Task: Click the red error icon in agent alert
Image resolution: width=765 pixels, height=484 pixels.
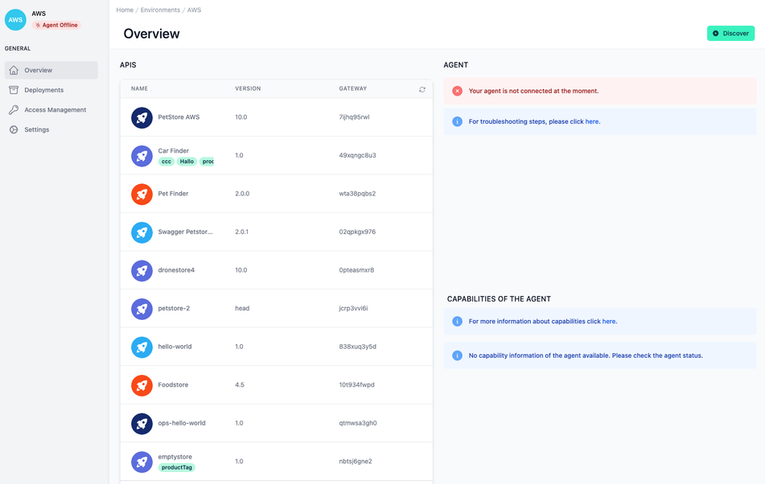Action: click(457, 91)
